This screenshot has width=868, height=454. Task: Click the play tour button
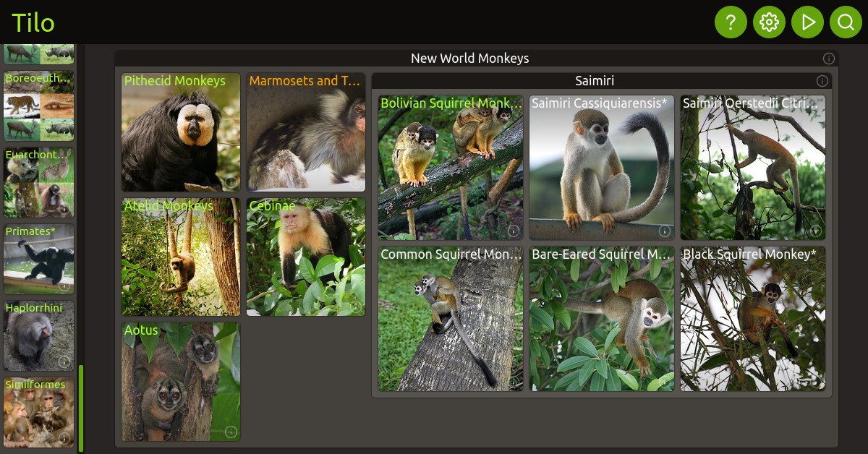[x=807, y=22]
